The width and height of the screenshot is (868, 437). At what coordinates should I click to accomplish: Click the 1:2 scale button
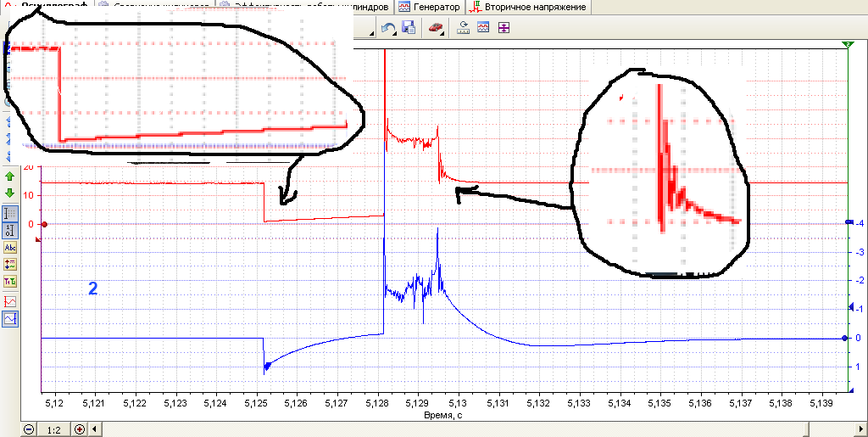(x=54, y=429)
